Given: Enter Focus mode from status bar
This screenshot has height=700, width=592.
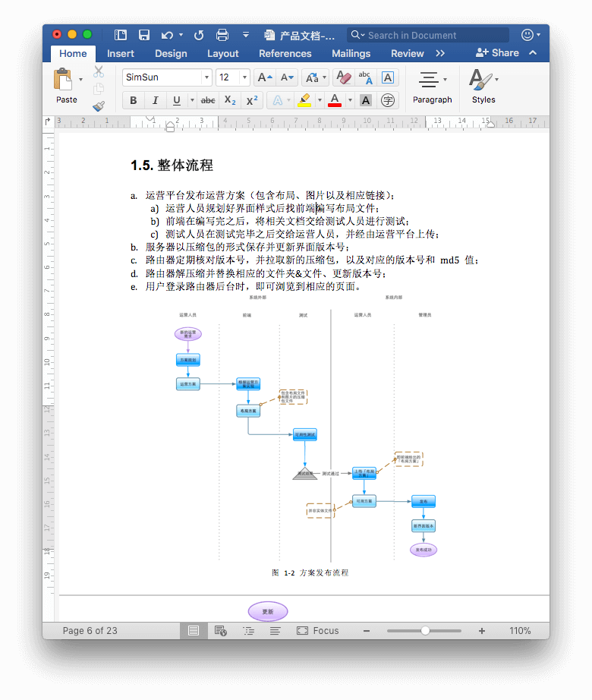Looking at the screenshot, I should pyautogui.click(x=318, y=631).
